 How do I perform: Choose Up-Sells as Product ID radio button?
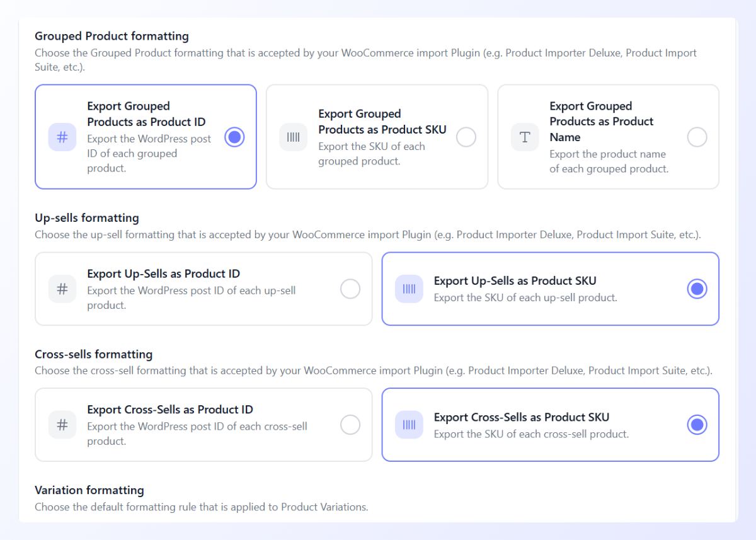point(350,289)
